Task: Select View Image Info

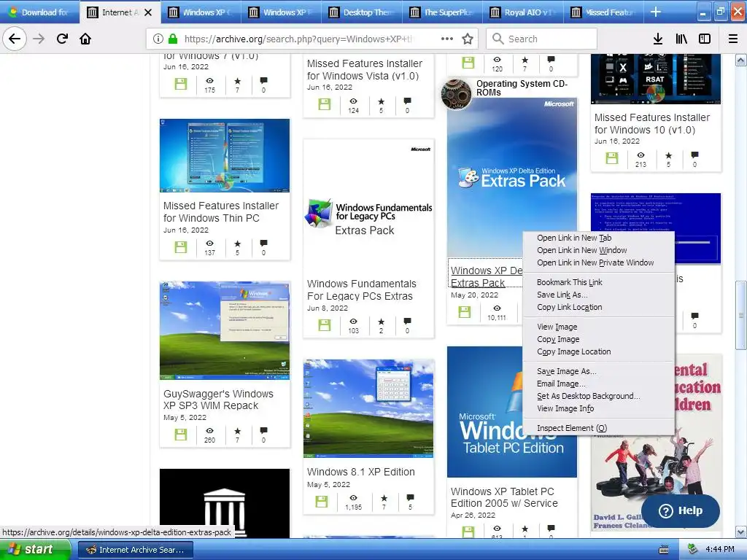Action: click(598, 408)
